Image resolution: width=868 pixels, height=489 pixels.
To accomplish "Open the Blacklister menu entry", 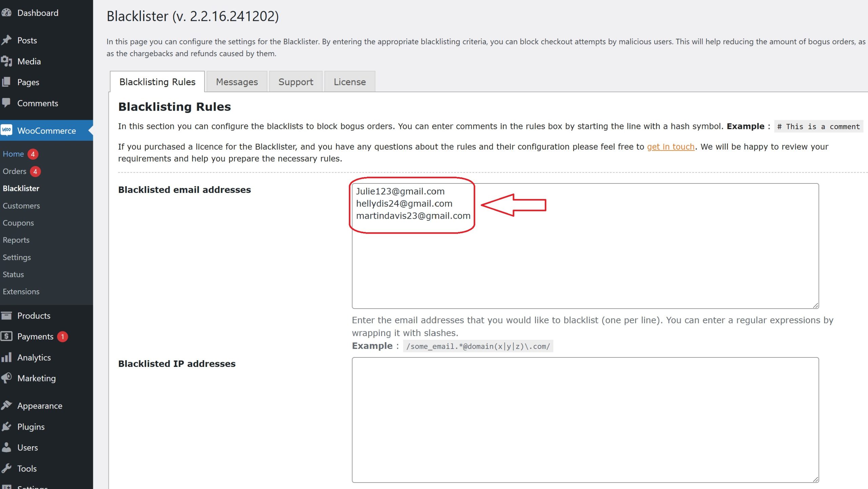I will point(21,188).
